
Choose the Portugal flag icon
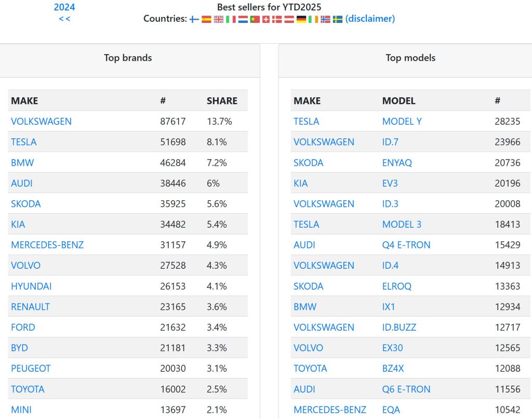pos(255,19)
